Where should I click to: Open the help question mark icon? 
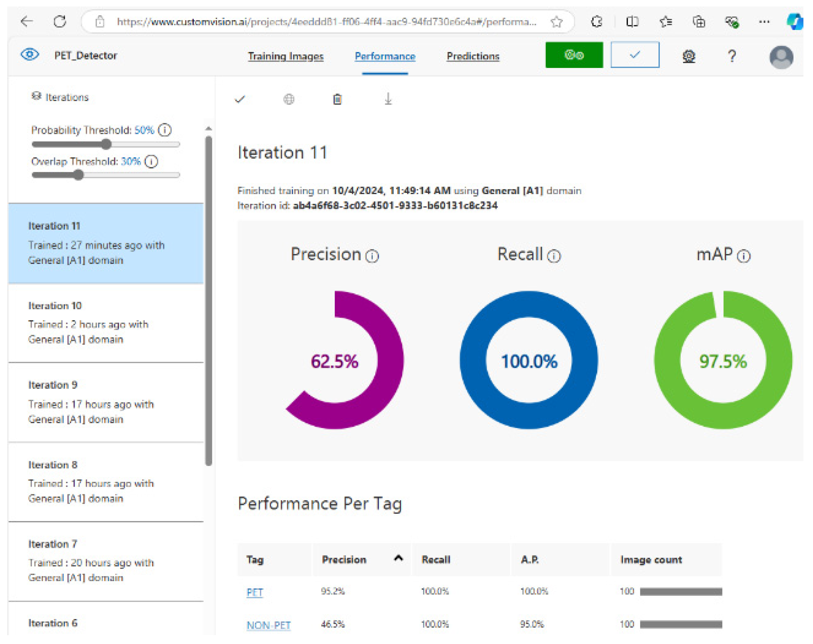[732, 56]
